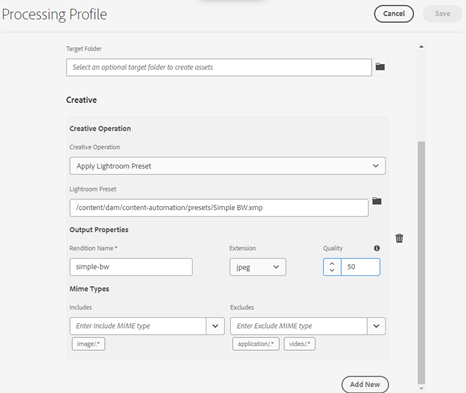Click the Output Properties heading
The height and width of the screenshot is (393, 466).
coord(99,230)
